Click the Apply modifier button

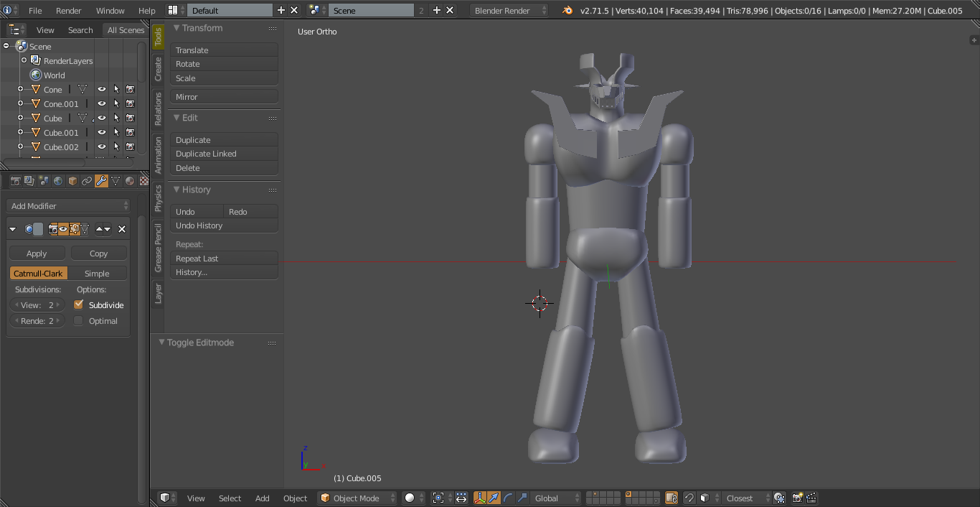point(37,253)
